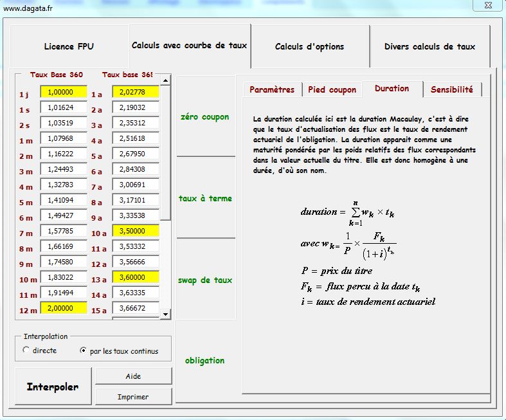Click the 'P = prix du titre' formula line

pyautogui.click(x=337, y=271)
